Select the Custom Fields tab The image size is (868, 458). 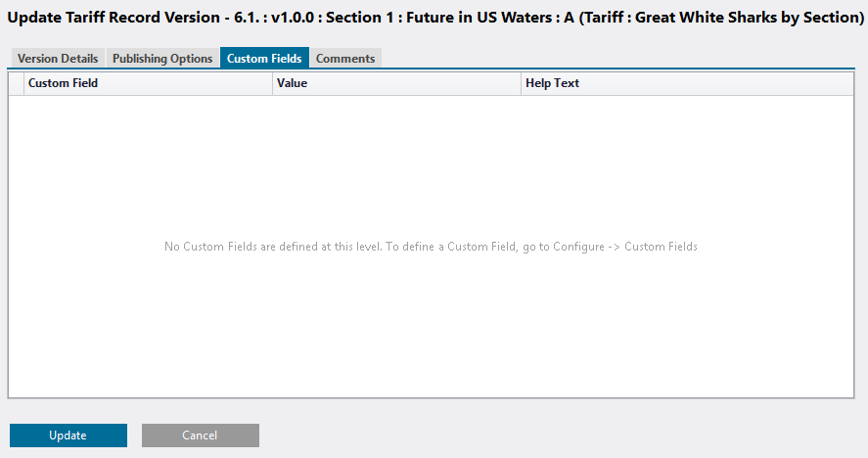(264, 58)
